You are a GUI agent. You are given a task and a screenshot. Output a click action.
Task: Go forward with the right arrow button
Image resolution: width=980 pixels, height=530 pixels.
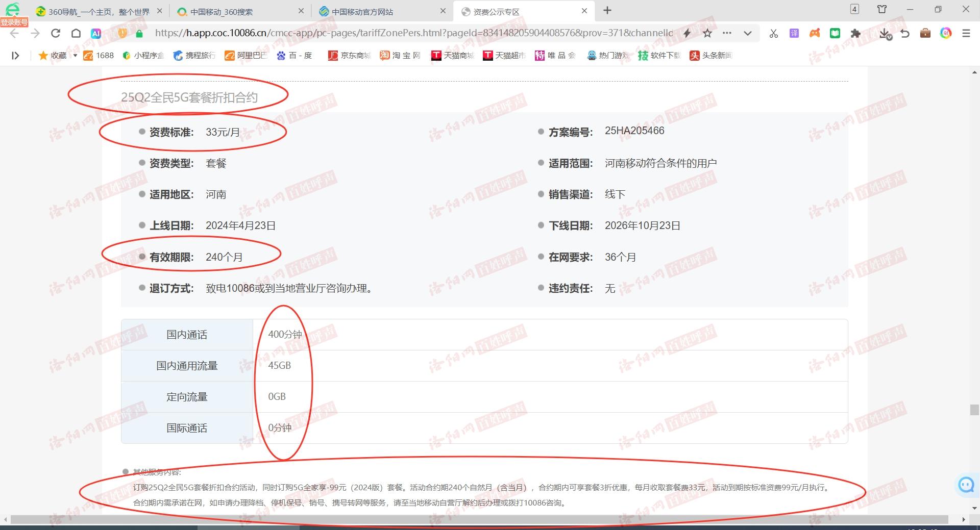[35, 33]
